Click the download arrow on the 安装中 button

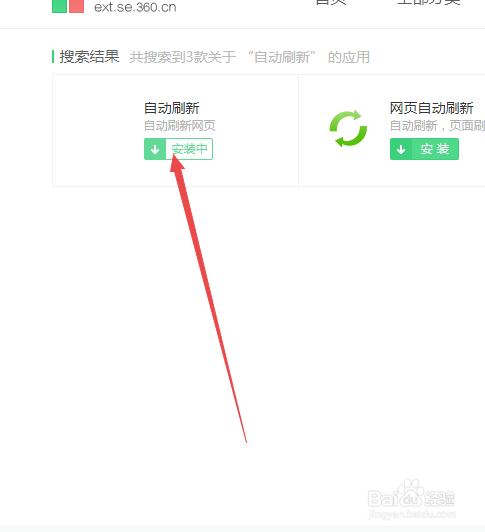pyautogui.click(x=155, y=149)
